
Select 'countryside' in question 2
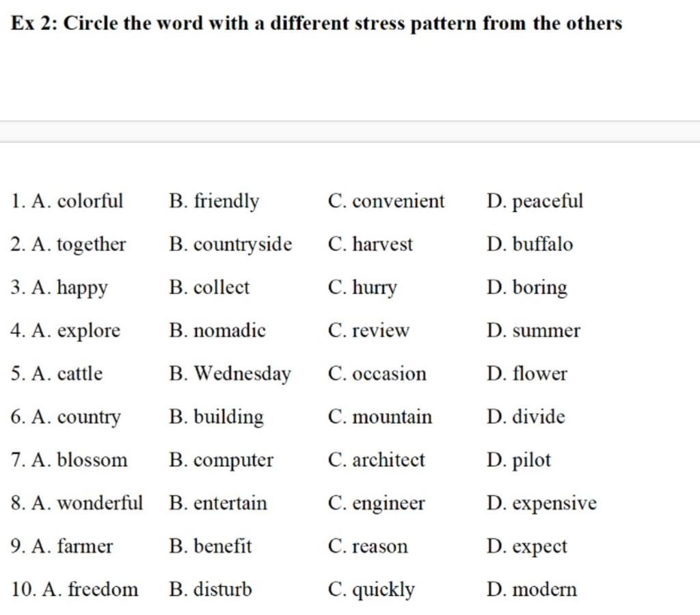click(x=243, y=245)
